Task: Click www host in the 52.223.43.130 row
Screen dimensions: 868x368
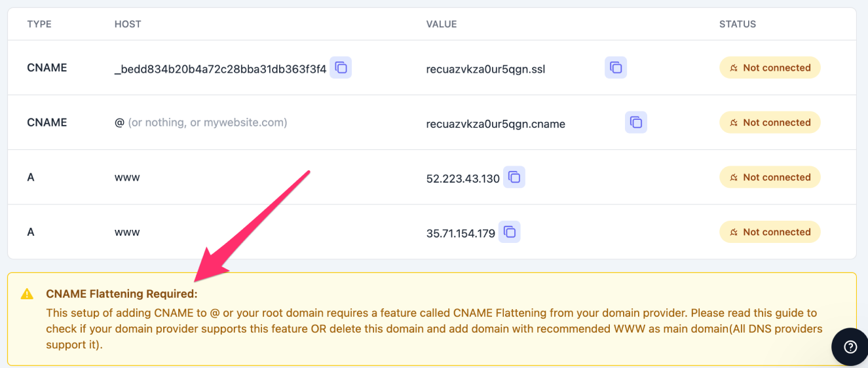Action: (127, 177)
